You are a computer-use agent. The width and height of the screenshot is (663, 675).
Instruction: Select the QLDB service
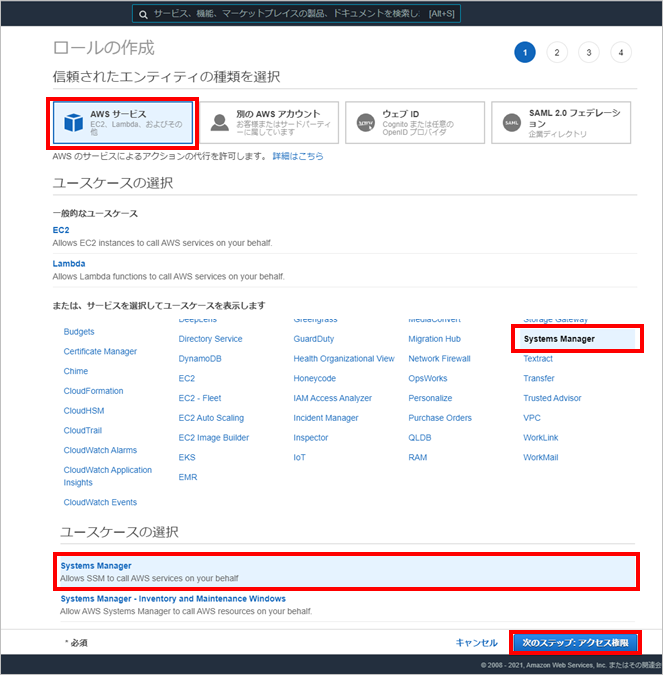420,438
